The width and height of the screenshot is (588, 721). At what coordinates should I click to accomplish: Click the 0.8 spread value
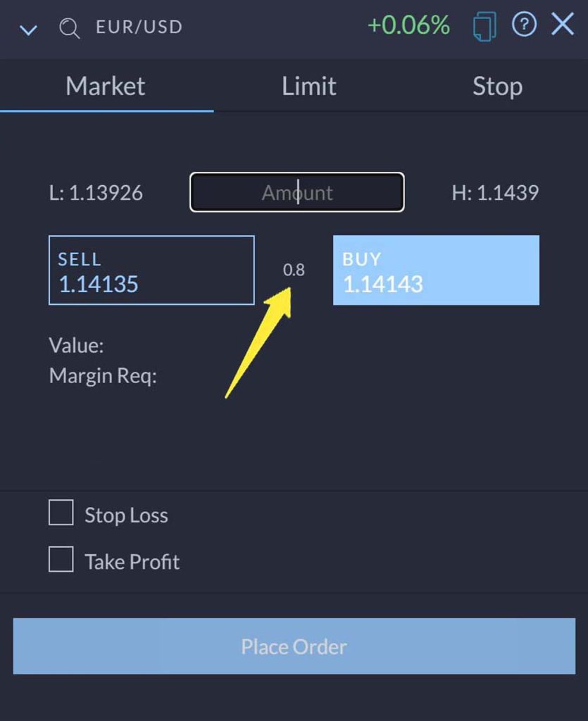[x=294, y=270]
